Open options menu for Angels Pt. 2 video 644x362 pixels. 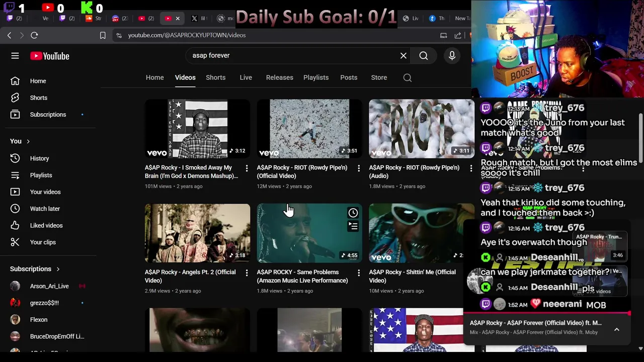click(x=247, y=273)
